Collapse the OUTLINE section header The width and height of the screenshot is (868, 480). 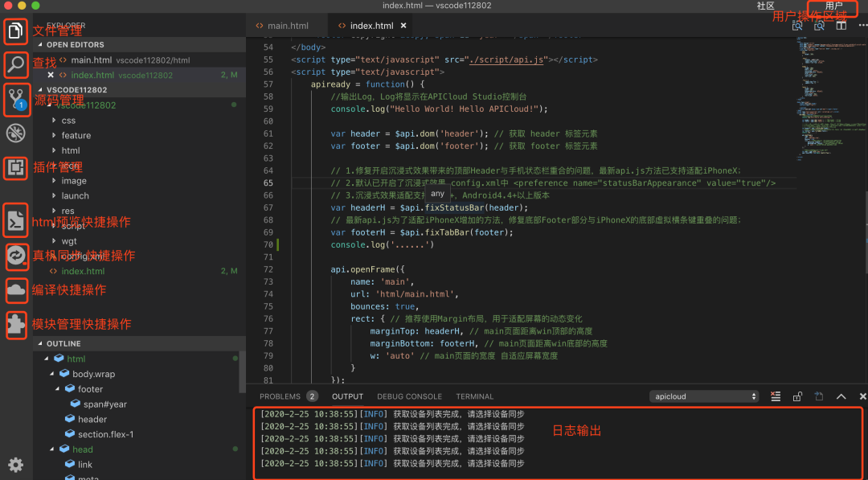pos(140,343)
